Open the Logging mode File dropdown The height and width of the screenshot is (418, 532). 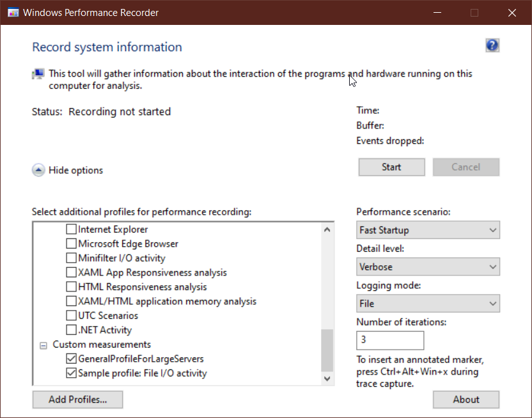click(x=428, y=304)
